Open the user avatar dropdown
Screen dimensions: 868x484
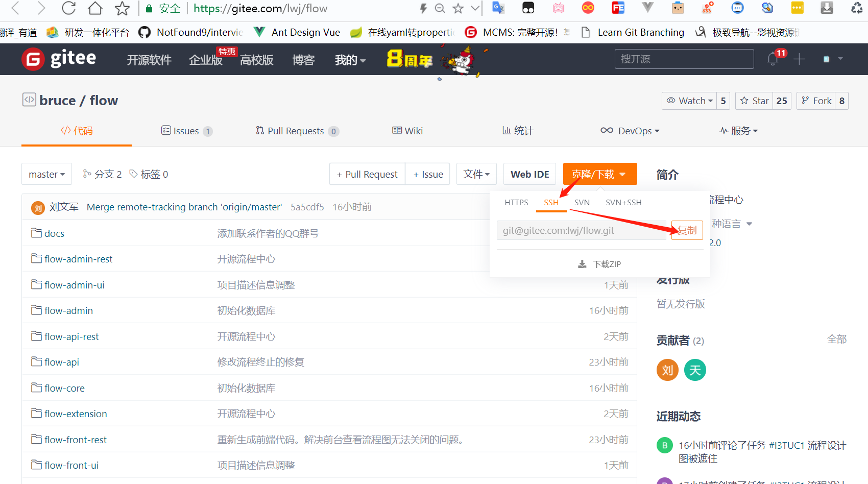(x=832, y=59)
